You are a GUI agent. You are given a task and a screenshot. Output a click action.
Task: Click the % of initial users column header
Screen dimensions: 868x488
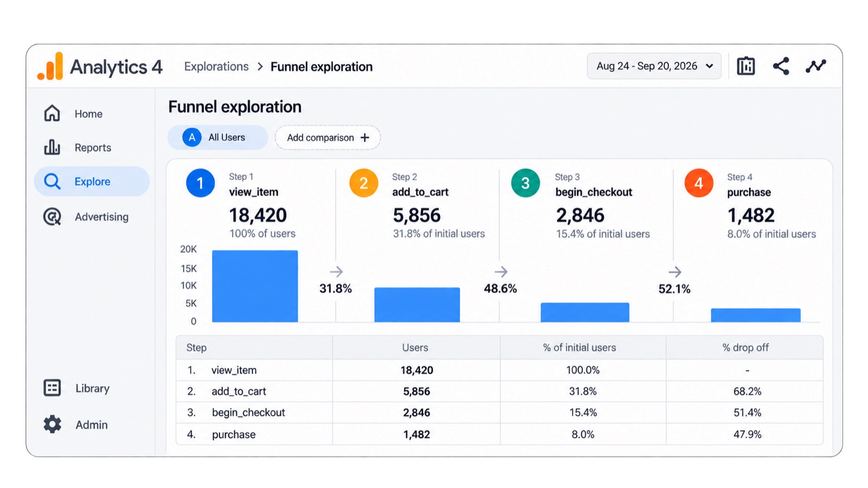(x=579, y=348)
